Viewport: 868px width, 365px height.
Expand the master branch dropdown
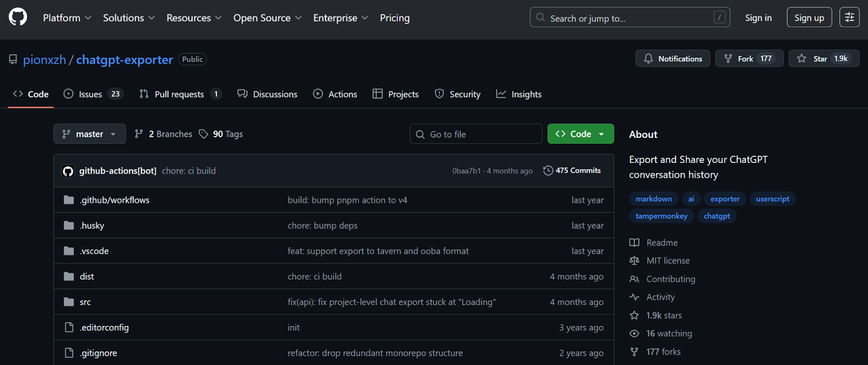click(x=90, y=134)
